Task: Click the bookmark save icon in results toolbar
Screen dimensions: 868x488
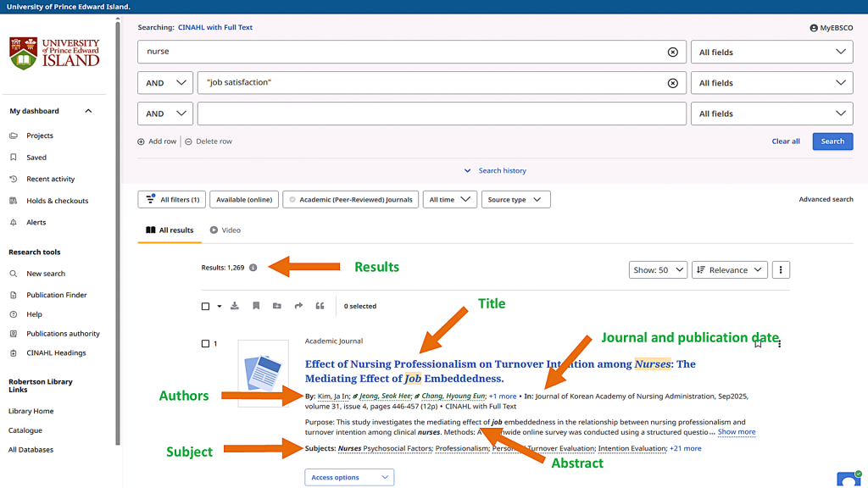Action: click(x=256, y=306)
